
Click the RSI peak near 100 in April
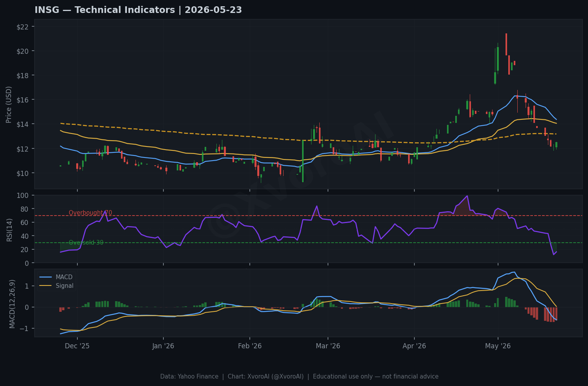(x=467, y=196)
